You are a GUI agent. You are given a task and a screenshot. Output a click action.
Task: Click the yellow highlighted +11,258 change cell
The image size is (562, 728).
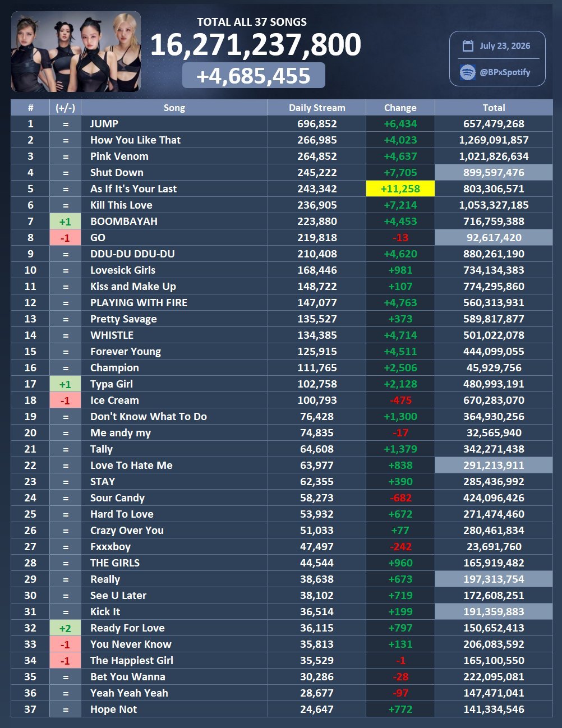400,189
